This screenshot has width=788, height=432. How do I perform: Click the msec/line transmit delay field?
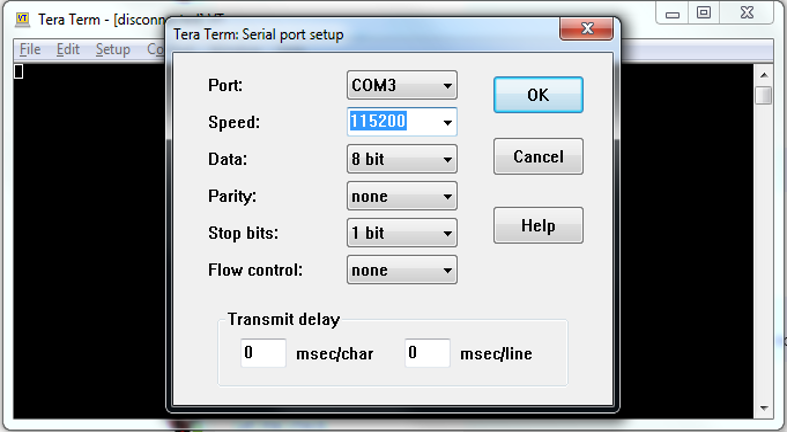(x=427, y=353)
